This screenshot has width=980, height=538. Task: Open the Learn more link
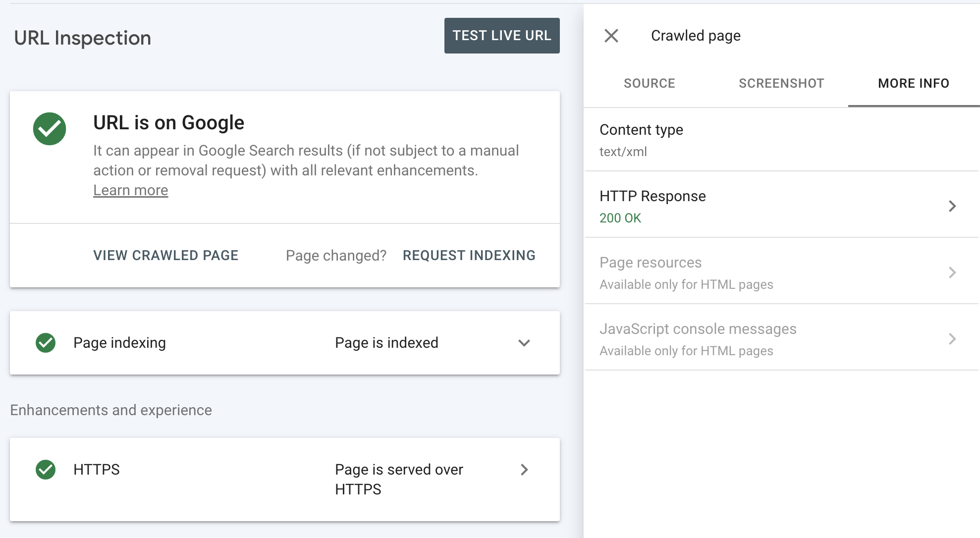pos(131,190)
